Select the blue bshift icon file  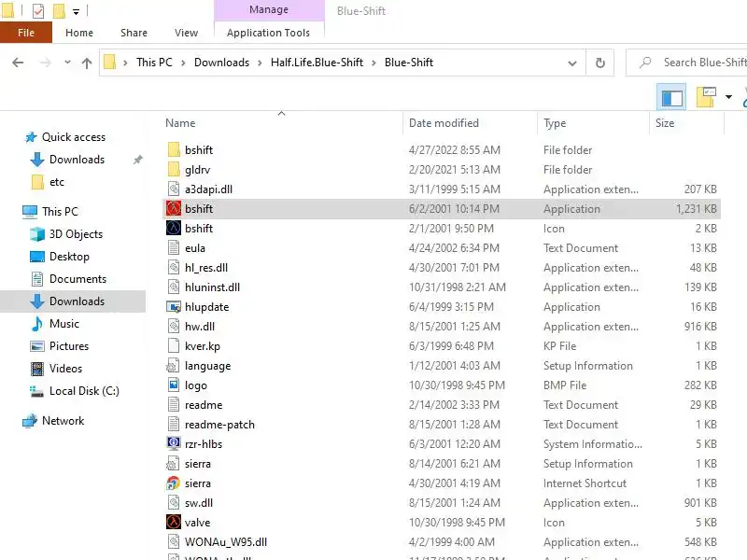tap(174, 228)
